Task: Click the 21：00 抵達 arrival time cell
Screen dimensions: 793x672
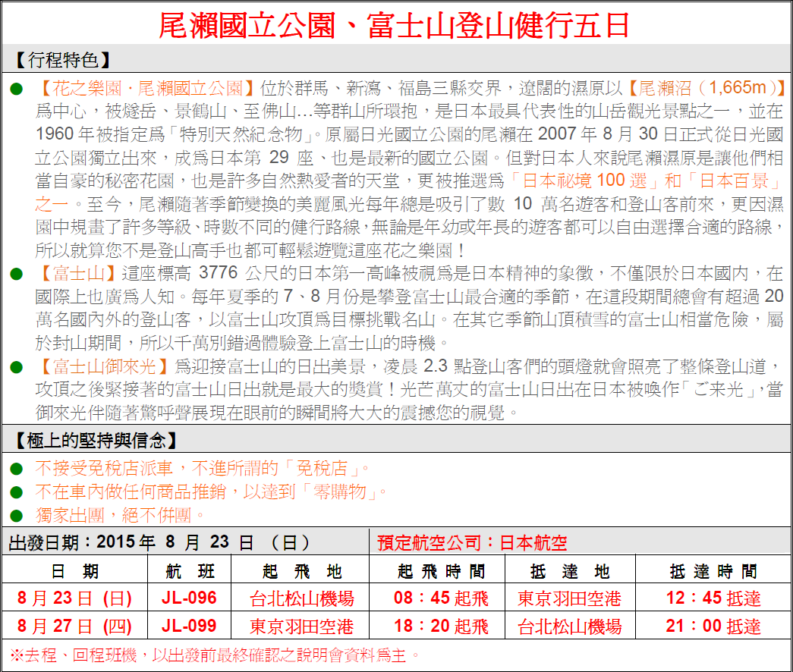Action: coord(713,626)
